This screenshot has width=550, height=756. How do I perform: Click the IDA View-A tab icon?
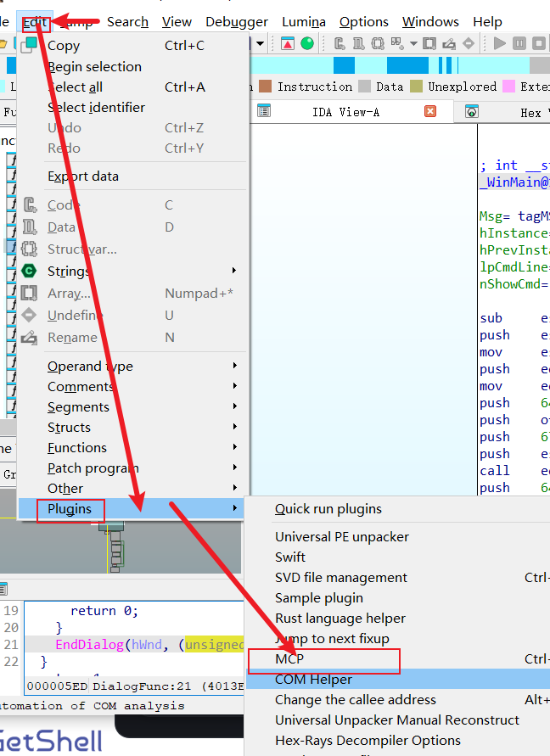point(264,111)
